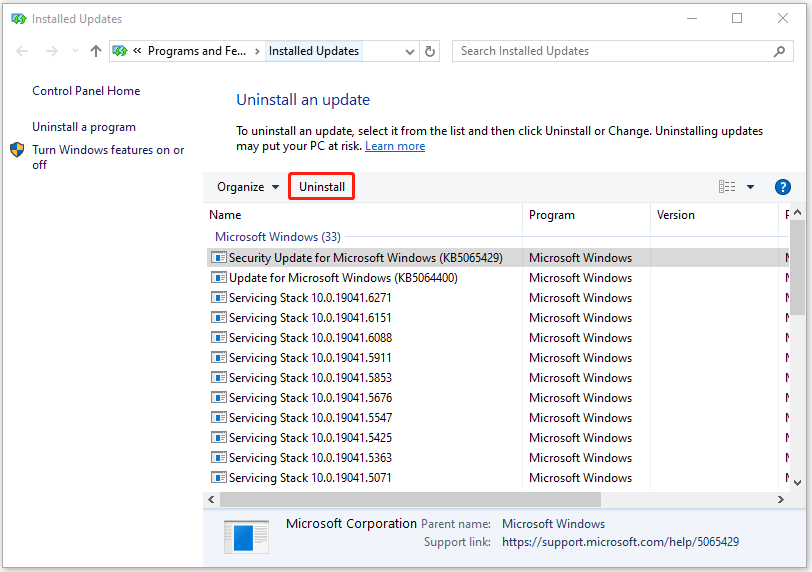Viewport: 812px width, 572px height.
Task: Click update icon beside KB5065429
Action: 219,257
